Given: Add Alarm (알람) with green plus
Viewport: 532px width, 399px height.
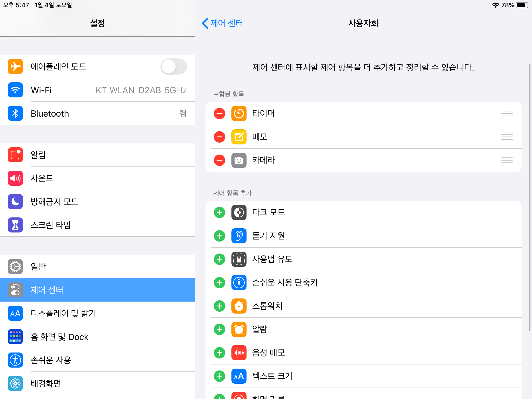Looking at the screenshot, I should tap(220, 329).
